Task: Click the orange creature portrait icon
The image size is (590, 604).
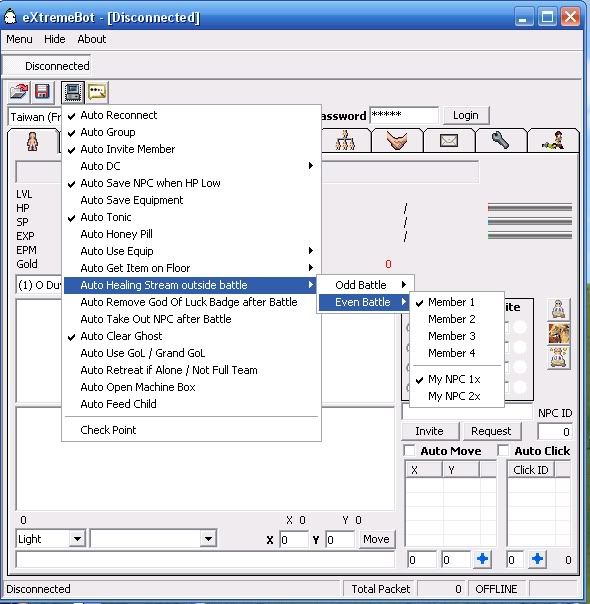Action: [559, 333]
